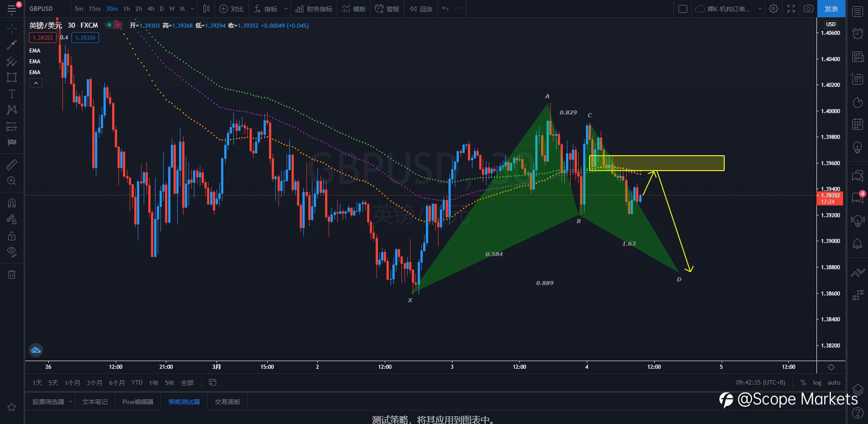Click the buy price 1.39356 button
The height and width of the screenshot is (424, 868).
click(85, 38)
